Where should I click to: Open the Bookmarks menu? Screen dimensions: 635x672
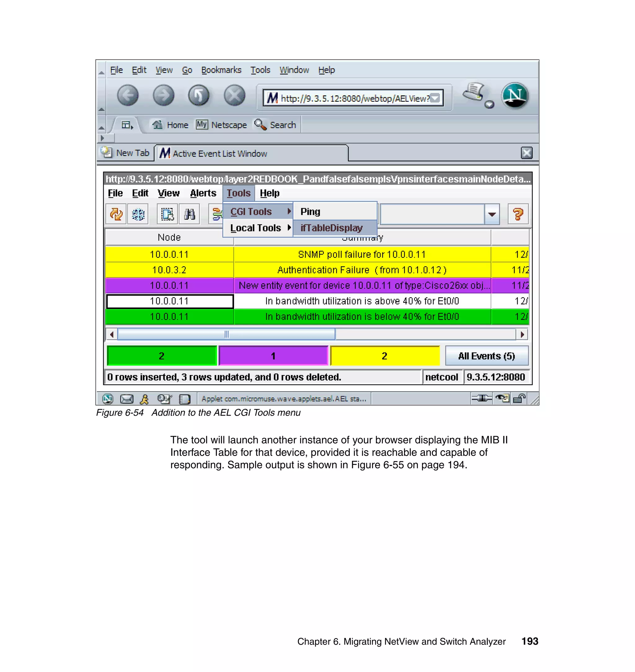click(x=221, y=70)
